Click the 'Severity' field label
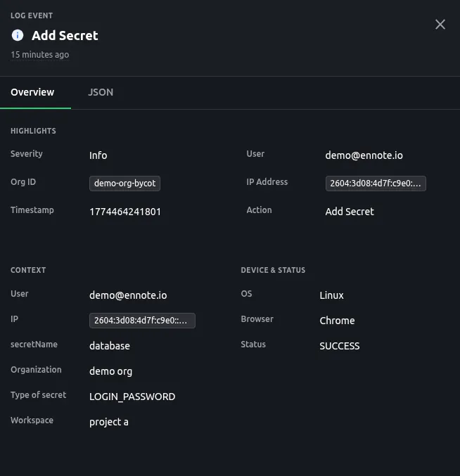 (x=27, y=154)
